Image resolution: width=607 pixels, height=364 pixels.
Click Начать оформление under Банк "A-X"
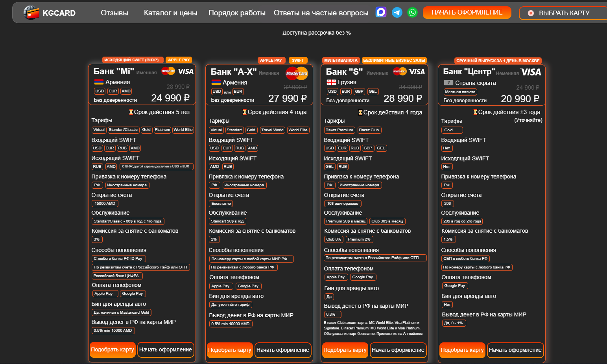pos(283,350)
